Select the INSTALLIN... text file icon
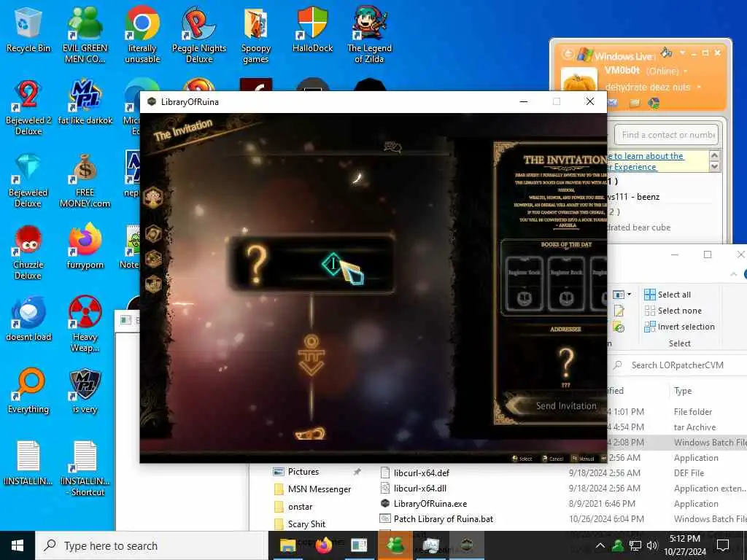This screenshot has height=560, width=747. coord(28,463)
